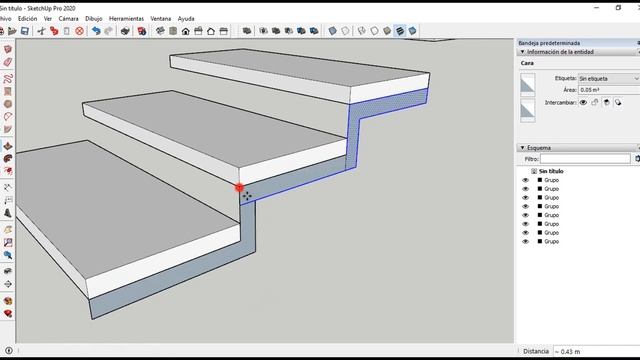Select the Follow Me tool
640x360 pixels.
point(8,158)
